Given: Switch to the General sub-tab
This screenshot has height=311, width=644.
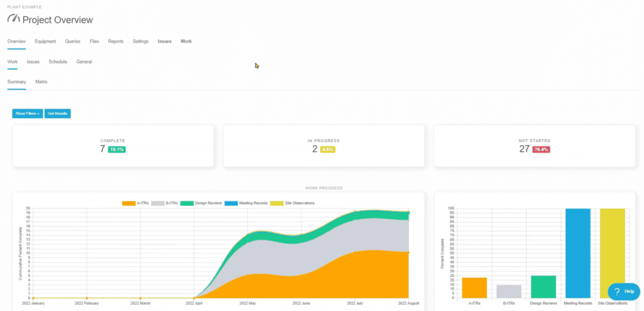Looking at the screenshot, I should (x=84, y=62).
